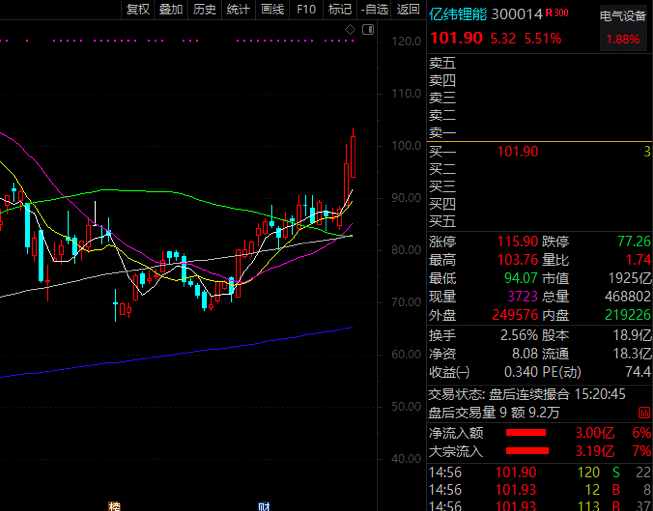The height and width of the screenshot is (511, 653).
Task: Select the 买二 bid row
Action: (x=540, y=169)
